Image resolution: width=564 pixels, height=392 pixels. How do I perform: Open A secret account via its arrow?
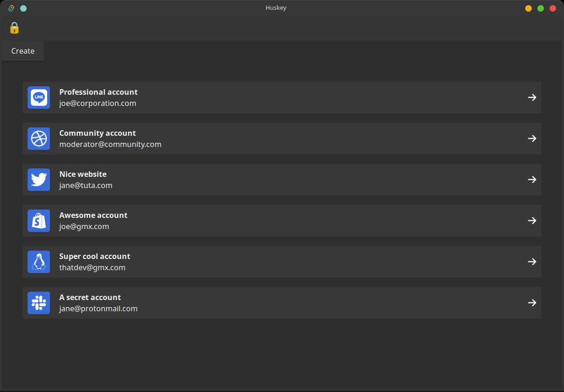532,303
